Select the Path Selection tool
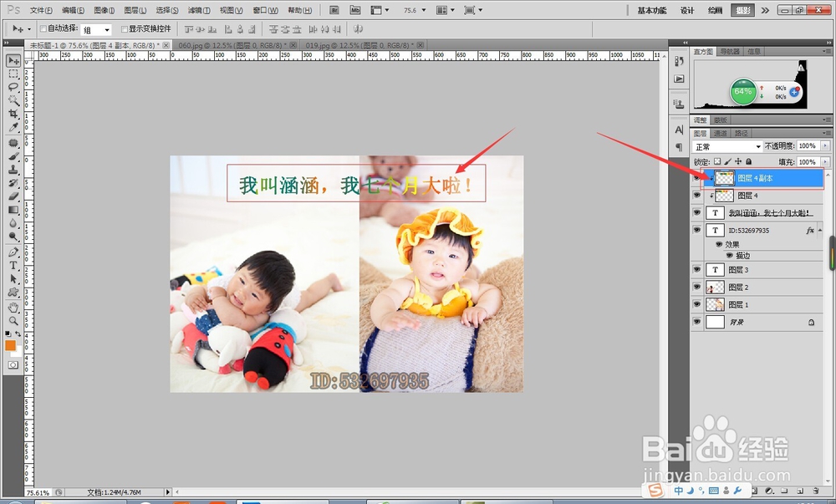The height and width of the screenshot is (504, 836). click(x=13, y=279)
